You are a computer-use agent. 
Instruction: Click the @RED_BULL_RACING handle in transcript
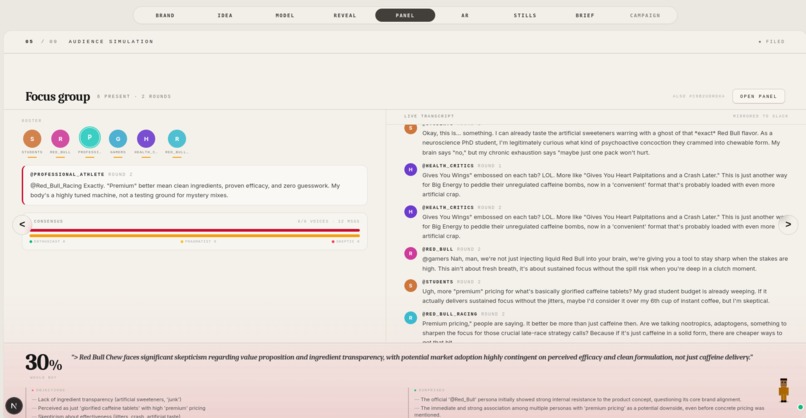[450, 314]
